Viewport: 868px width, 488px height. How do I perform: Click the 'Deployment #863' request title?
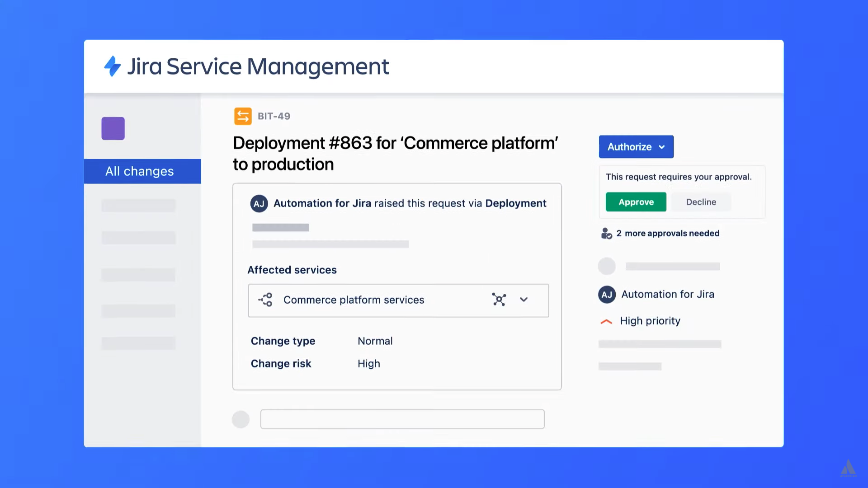[x=396, y=154]
